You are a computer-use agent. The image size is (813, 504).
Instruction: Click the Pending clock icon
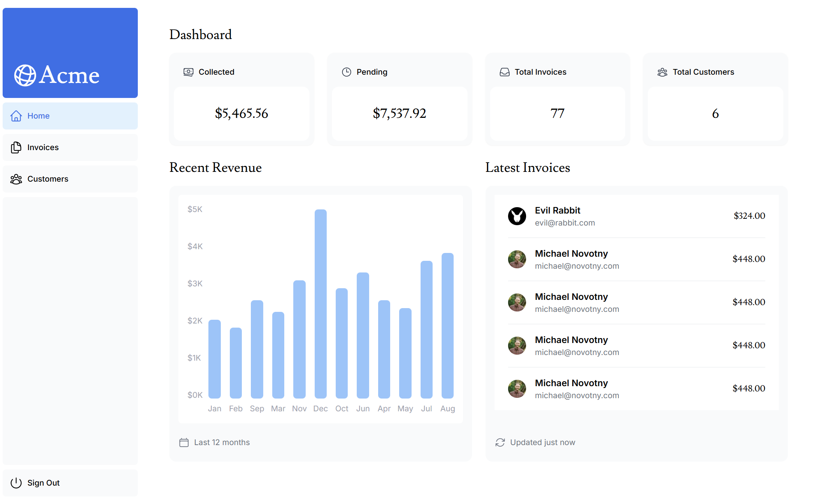347,72
